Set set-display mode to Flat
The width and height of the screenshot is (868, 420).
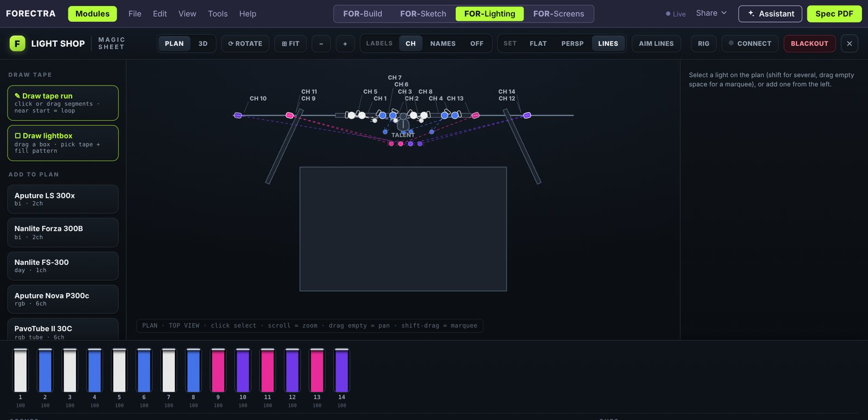[538, 43]
